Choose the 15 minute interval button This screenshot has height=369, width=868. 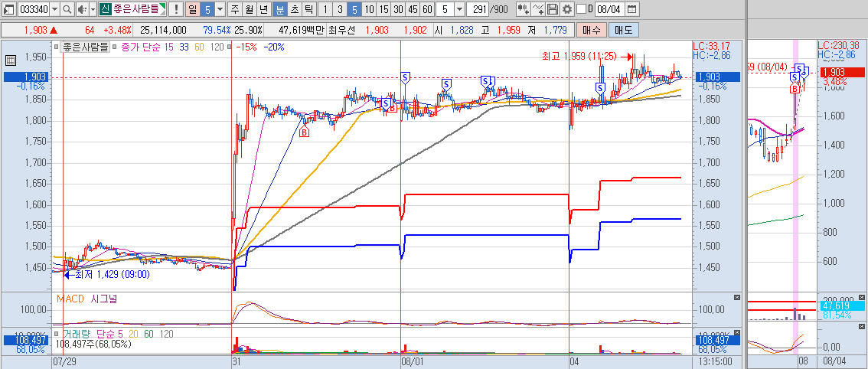[x=383, y=9]
